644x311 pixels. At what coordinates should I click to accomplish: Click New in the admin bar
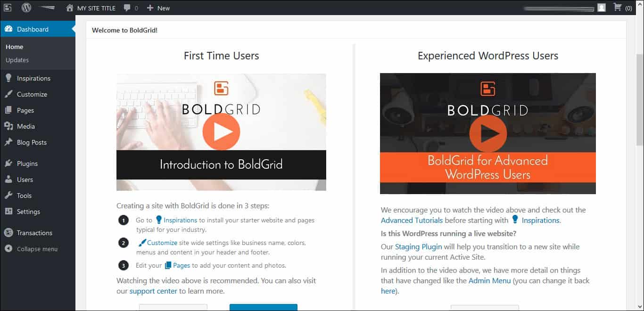pyautogui.click(x=164, y=8)
